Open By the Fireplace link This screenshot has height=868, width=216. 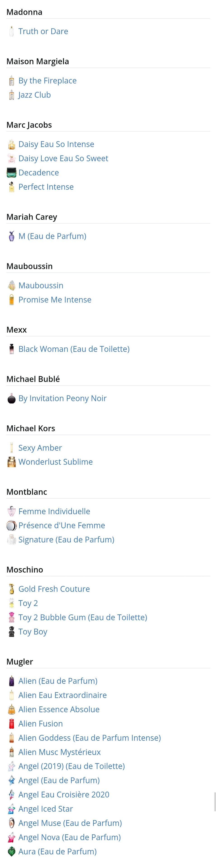(47, 80)
